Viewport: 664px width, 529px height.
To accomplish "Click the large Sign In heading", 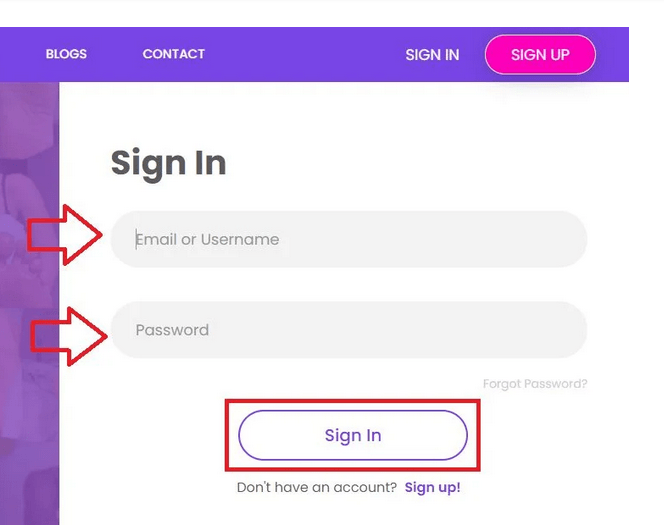I will [168, 163].
